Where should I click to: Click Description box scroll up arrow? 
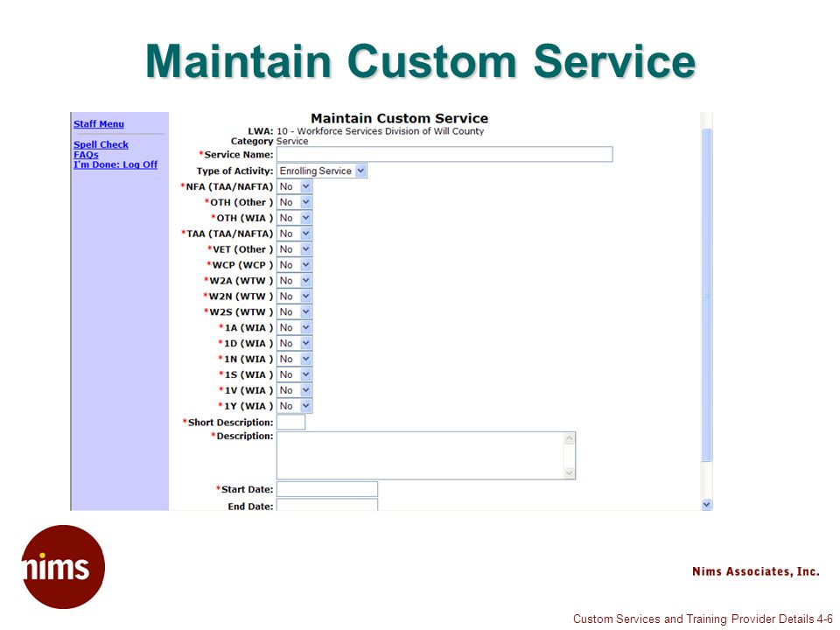pyautogui.click(x=569, y=438)
